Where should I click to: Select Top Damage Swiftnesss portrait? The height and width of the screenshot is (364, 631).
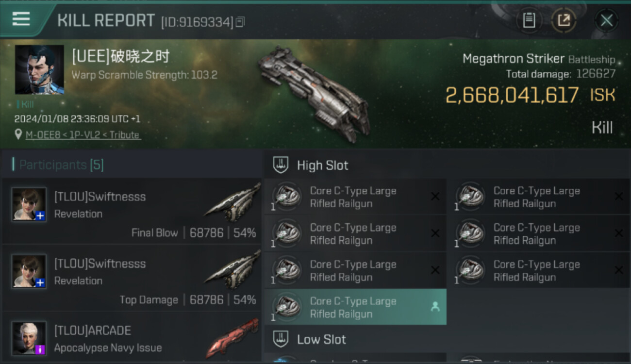[x=30, y=271]
